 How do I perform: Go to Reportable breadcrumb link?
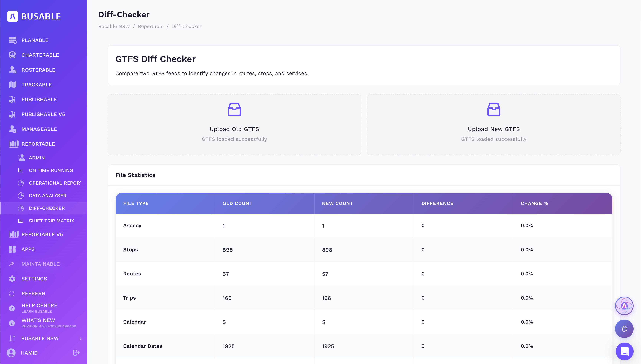tap(151, 27)
